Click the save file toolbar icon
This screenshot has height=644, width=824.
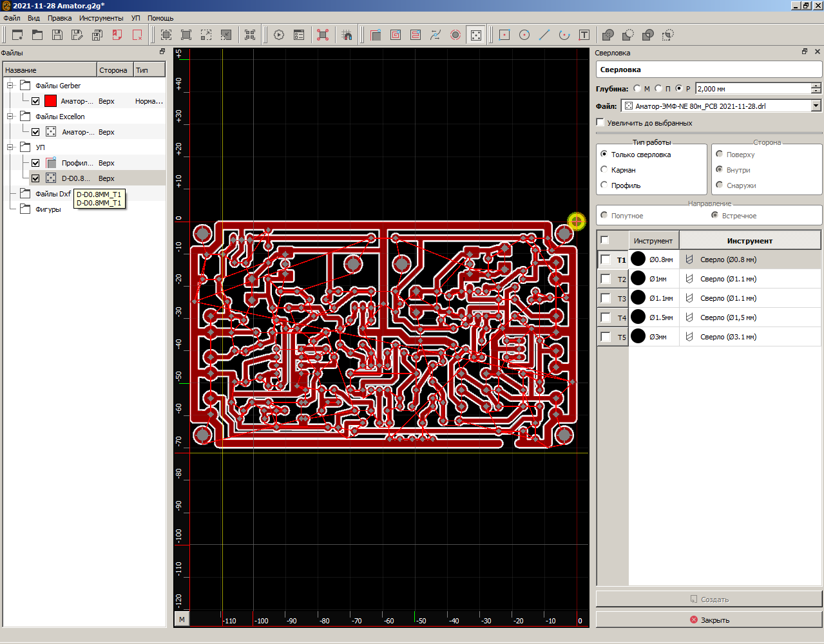click(x=57, y=35)
